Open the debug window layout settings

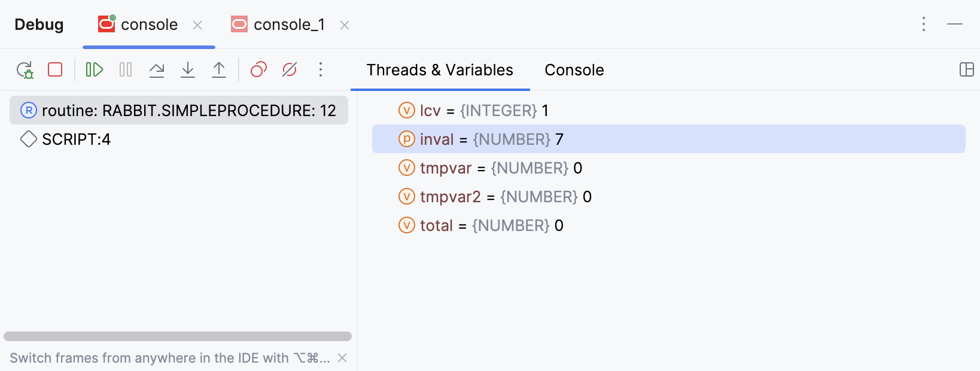(967, 70)
